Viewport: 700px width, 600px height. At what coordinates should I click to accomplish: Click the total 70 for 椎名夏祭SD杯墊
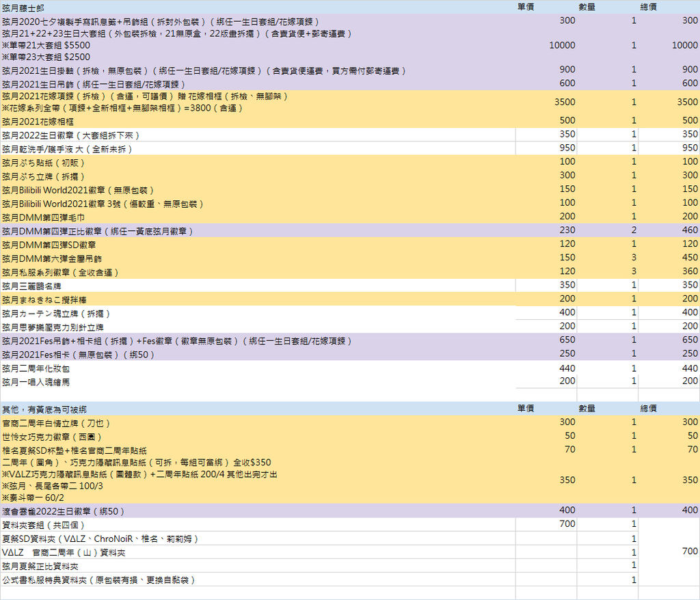[692, 449]
